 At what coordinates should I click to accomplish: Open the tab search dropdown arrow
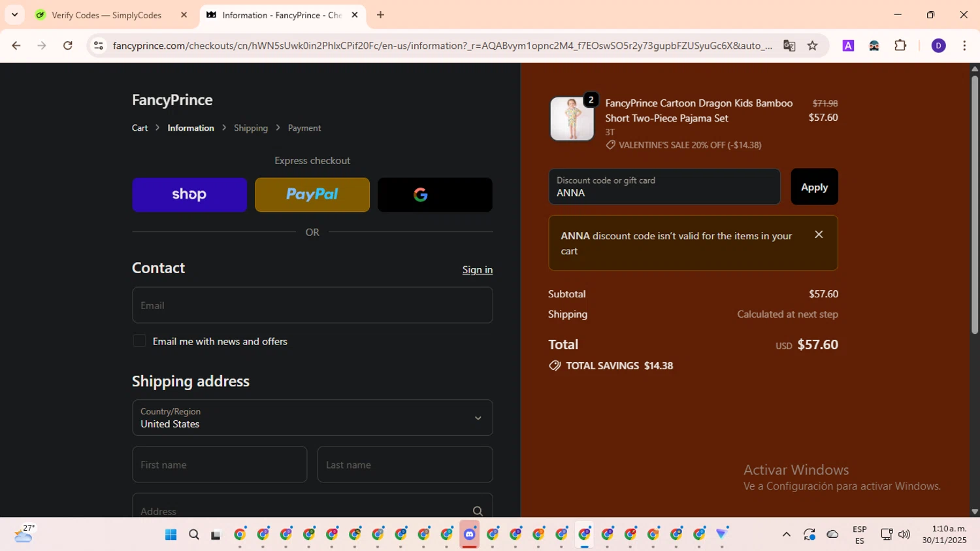(x=14, y=14)
